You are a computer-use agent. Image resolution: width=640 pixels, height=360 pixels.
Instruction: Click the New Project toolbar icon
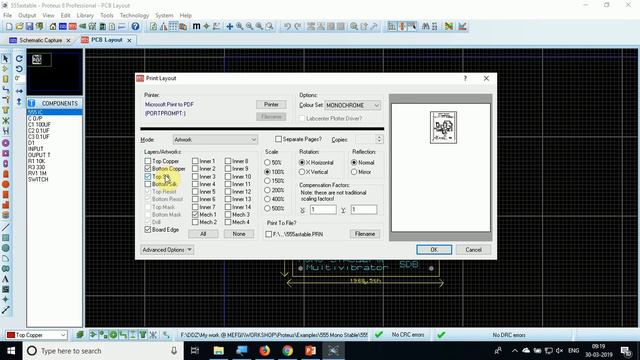pos(9,27)
